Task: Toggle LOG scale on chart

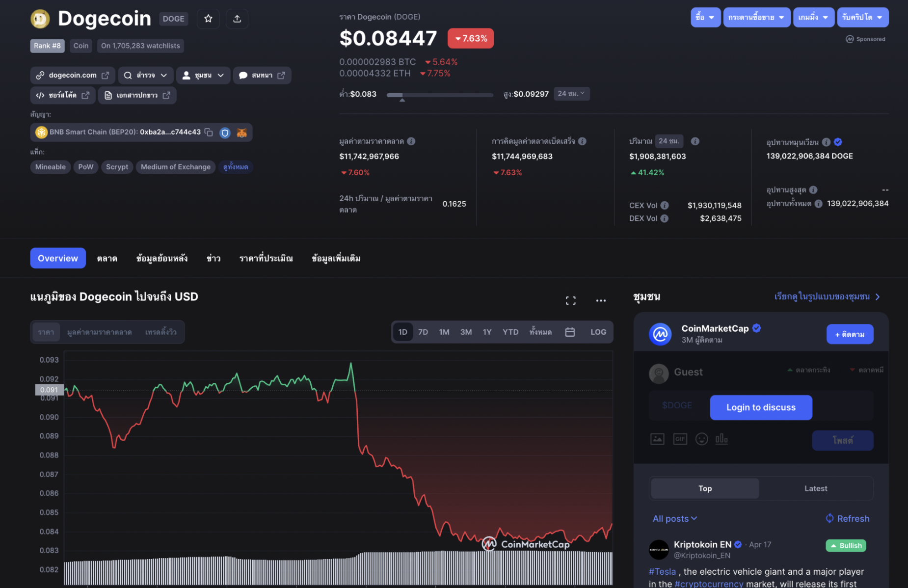Action: click(x=598, y=332)
